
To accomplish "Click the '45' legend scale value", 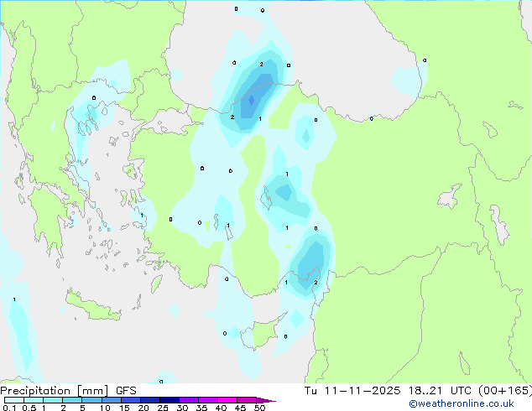I will click(240, 408).
